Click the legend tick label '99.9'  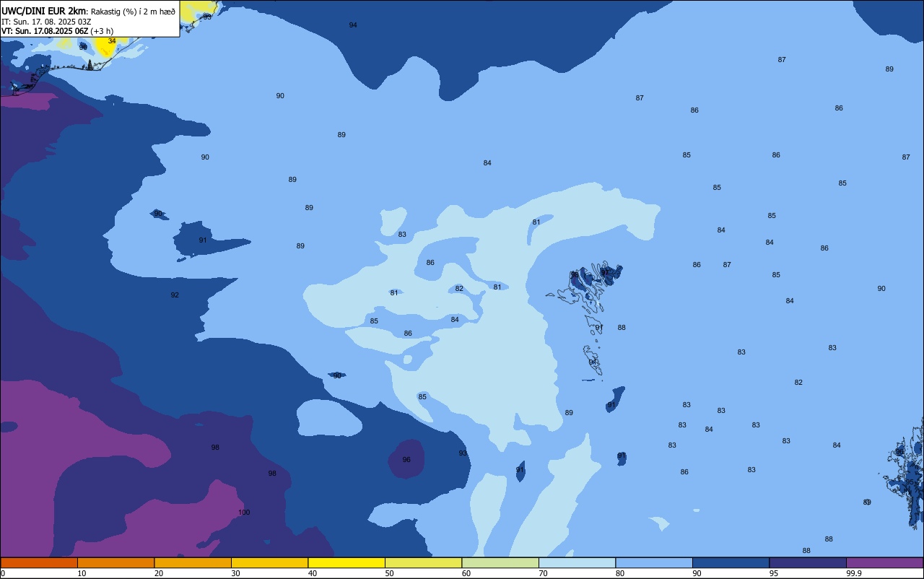(x=853, y=573)
